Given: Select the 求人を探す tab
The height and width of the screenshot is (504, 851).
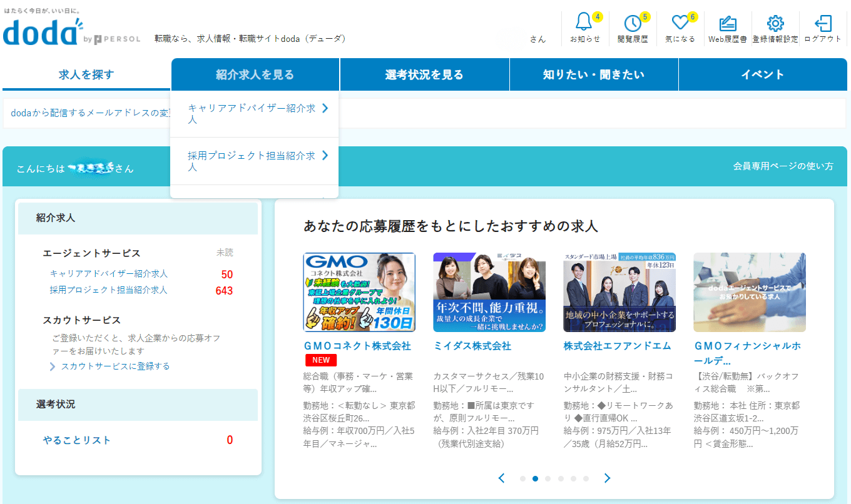Looking at the screenshot, I should (x=86, y=74).
